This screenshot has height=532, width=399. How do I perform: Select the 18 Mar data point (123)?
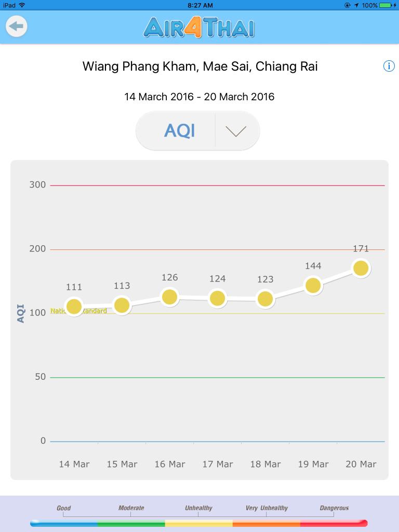click(265, 299)
